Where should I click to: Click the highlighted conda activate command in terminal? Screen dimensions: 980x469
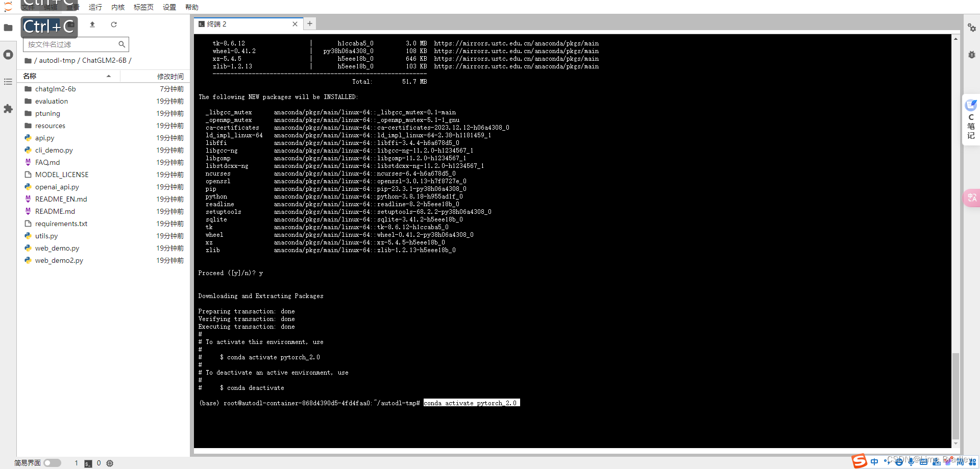pyautogui.click(x=472, y=403)
